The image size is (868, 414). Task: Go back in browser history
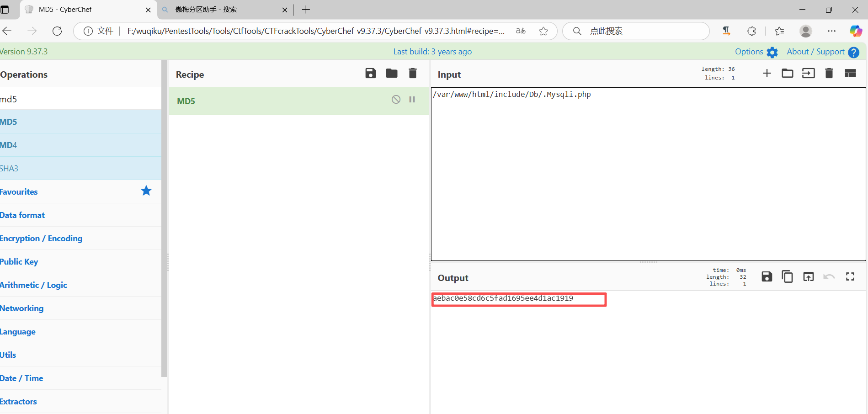click(7, 31)
